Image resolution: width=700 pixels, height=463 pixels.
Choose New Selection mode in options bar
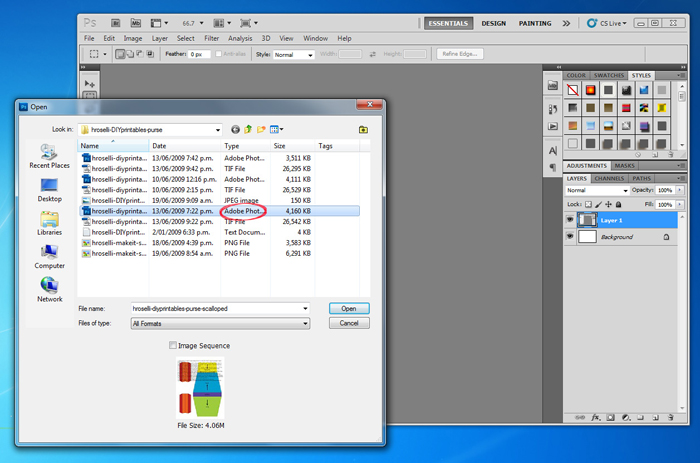[120, 54]
